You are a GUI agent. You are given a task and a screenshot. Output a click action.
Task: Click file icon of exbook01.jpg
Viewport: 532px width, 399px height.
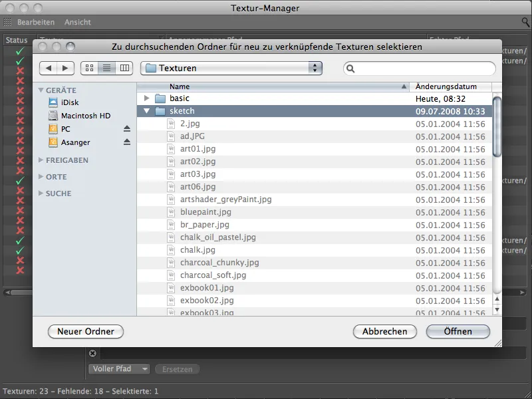click(x=171, y=288)
